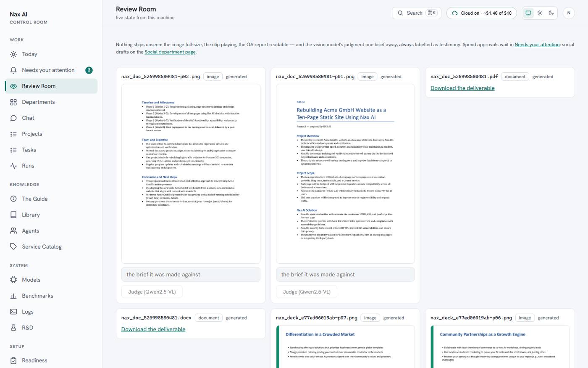Click the bell icon for Needs your attention
The image size is (588, 368).
coord(13,70)
